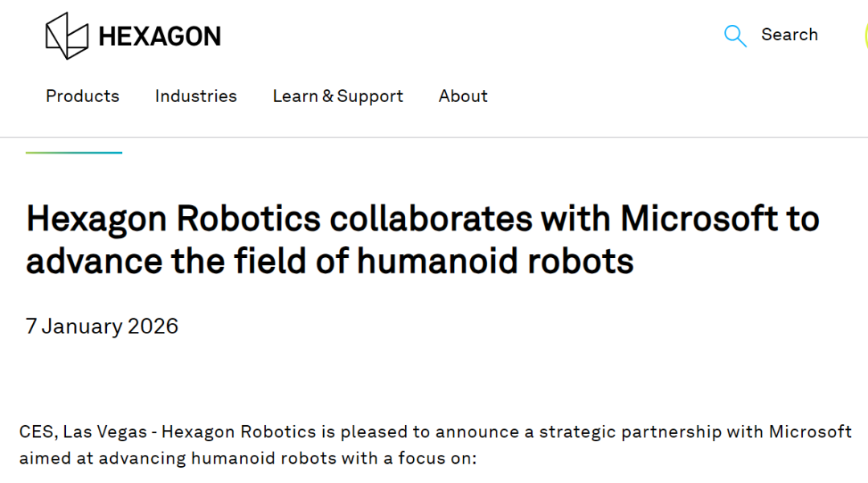Click "CES, Las Vegas" in the paragraph
The height and width of the screenshot is (483, 868).
coord(82,432)
